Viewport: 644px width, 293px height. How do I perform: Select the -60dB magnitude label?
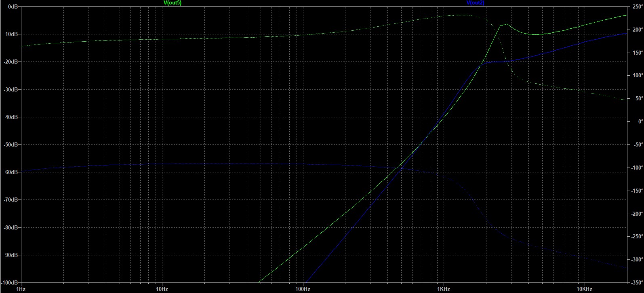tap(11, 172)
